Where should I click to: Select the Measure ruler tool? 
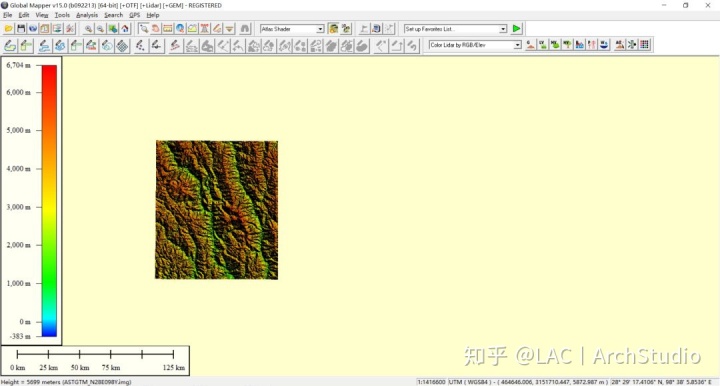(x=168, y=29)
